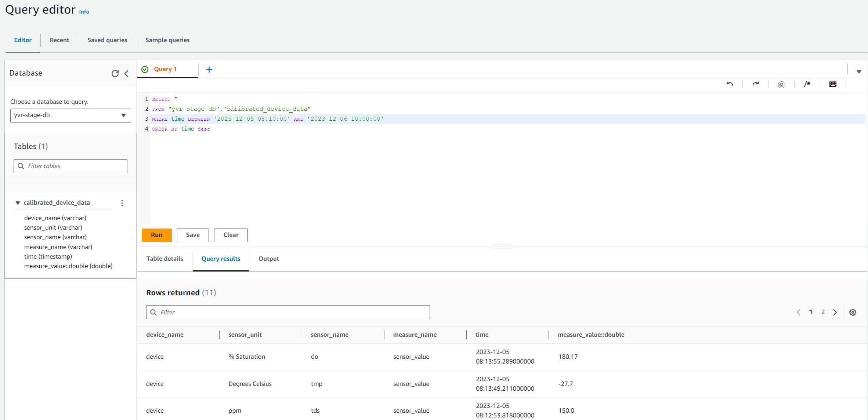Toggle comment with the /* icon
868x420 pixels.
[x=807, y=84]
